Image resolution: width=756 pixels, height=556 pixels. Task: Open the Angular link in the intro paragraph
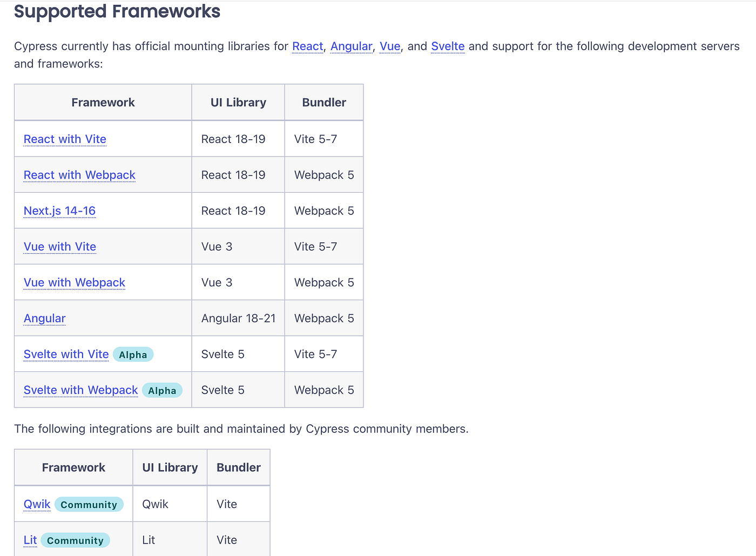click(x=351, y=46)
